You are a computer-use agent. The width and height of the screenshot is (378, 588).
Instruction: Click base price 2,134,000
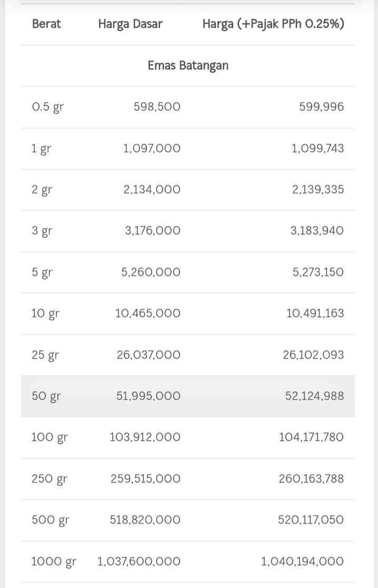click(152, 189)
